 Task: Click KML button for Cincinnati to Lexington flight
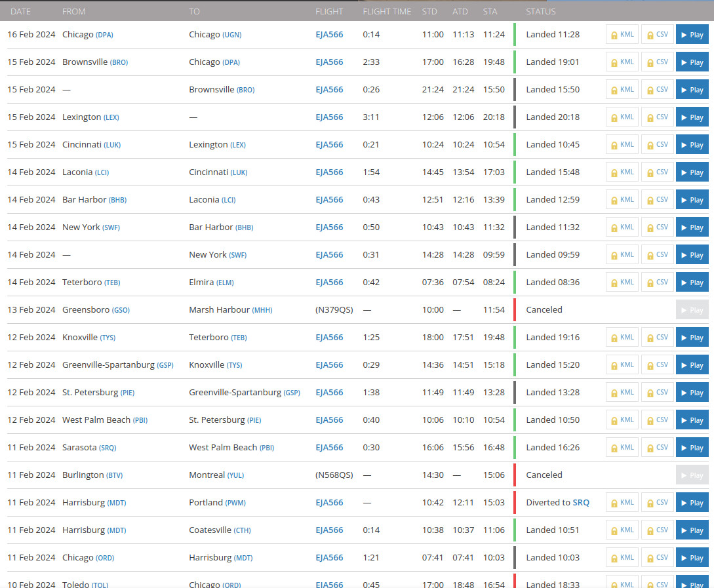click(622, 145)
